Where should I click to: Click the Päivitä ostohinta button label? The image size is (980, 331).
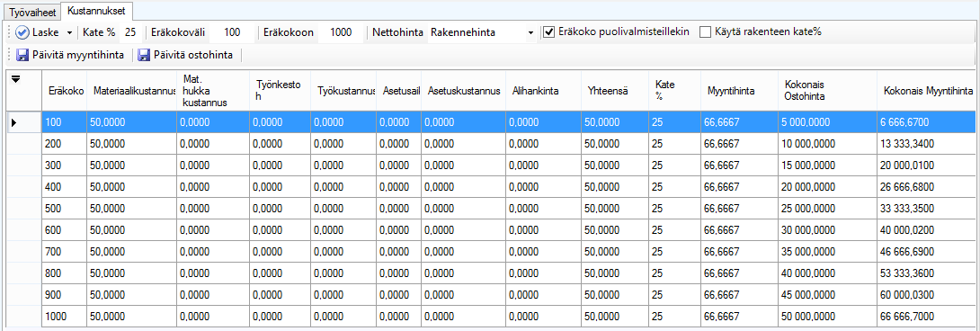[193, 55]
